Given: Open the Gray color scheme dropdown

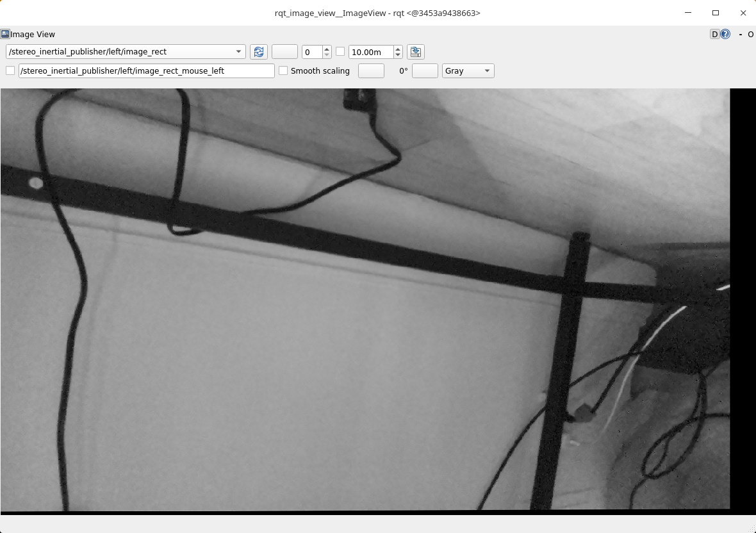Looking at the screenshot, I should (468, 71).
